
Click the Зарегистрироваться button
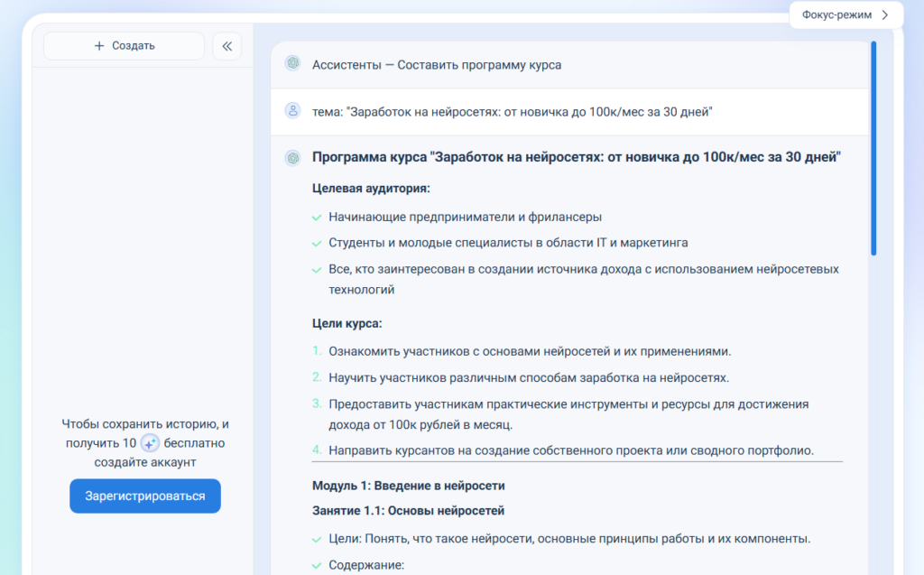[x=145, y=496]
